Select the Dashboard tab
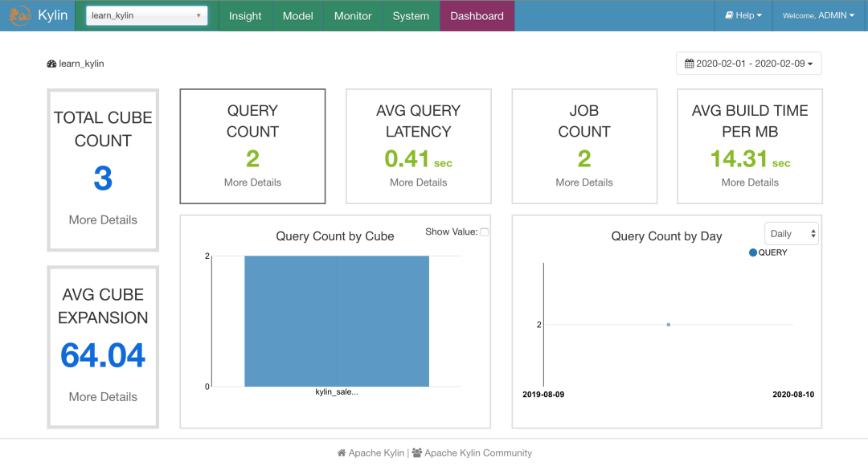 (477, 15)
